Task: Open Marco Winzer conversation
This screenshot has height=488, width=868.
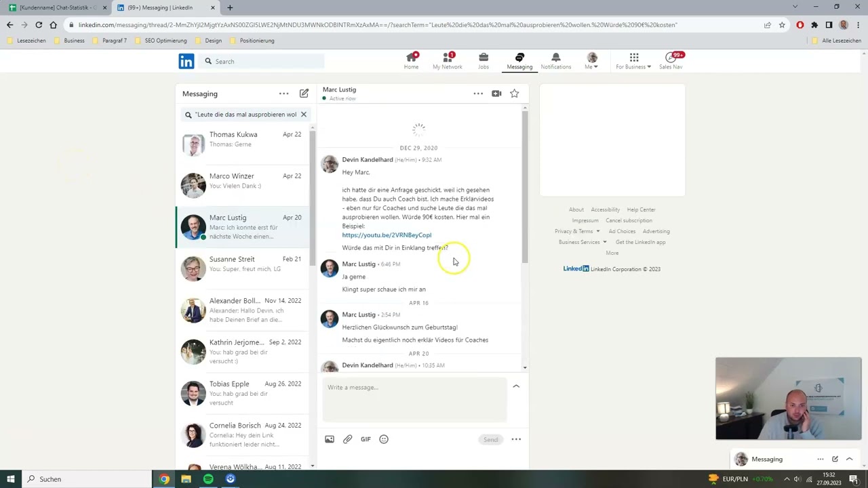Action: (x=243, y=185)
